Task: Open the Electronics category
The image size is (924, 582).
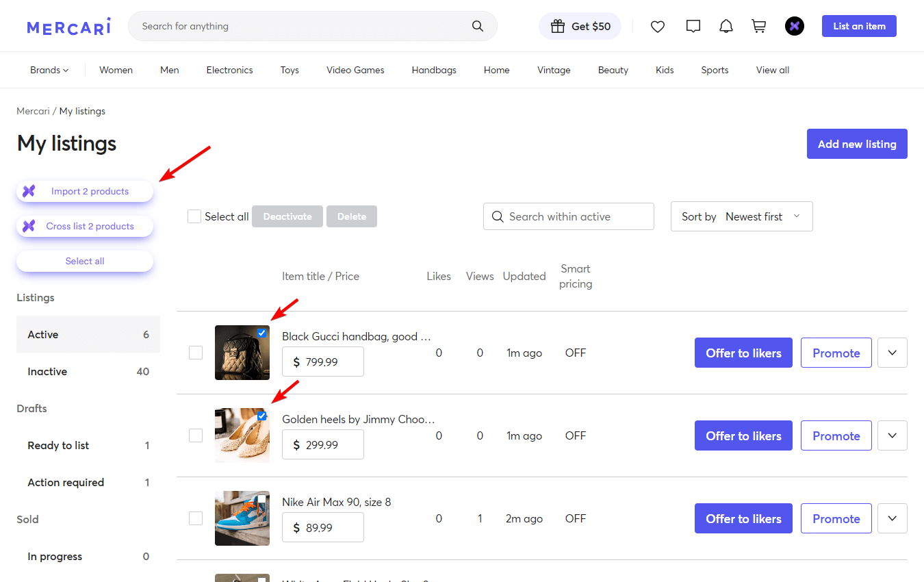Action: coord(229,70)
